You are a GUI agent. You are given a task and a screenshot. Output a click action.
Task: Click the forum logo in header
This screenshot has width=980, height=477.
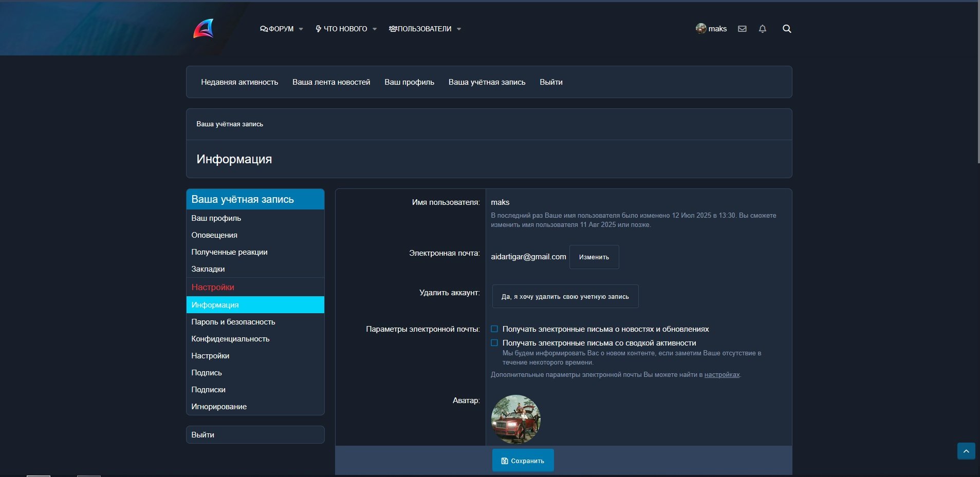pos(204,29)
